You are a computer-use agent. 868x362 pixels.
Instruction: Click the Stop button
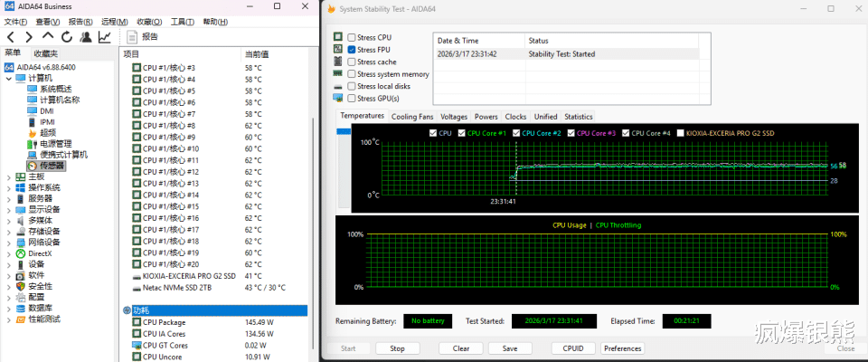click(398, 348)
